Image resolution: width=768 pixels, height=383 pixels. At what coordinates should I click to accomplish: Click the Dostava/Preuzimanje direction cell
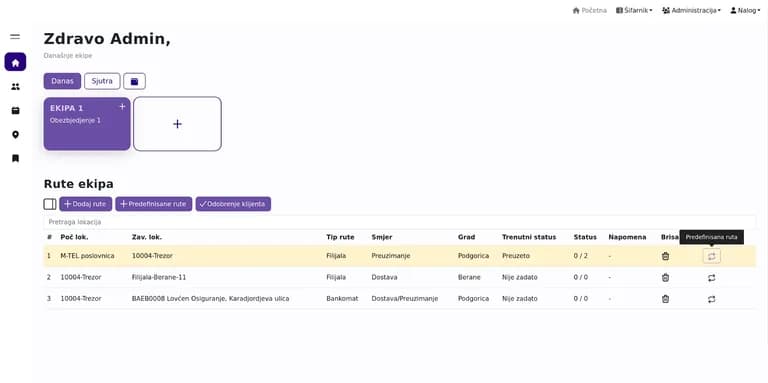[405, 299]
